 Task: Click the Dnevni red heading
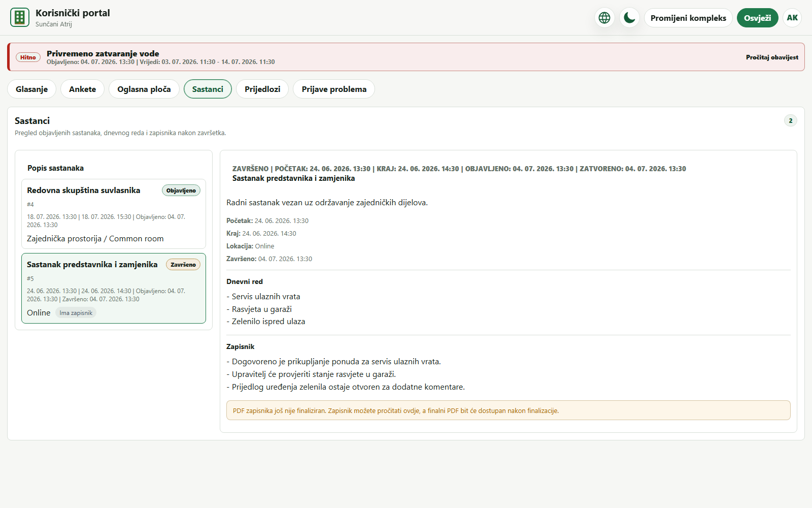click(245, 281)
